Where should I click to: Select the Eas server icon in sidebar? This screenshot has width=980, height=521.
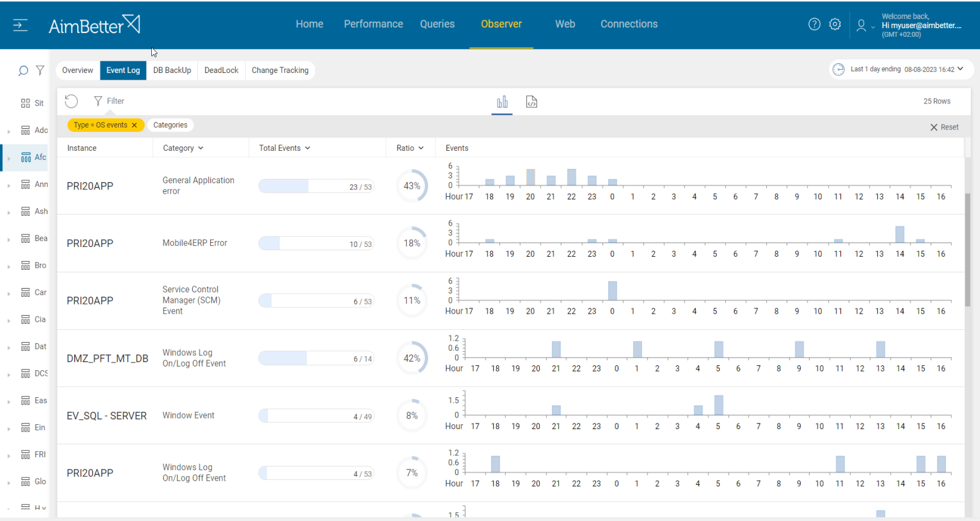coord(25,400)
